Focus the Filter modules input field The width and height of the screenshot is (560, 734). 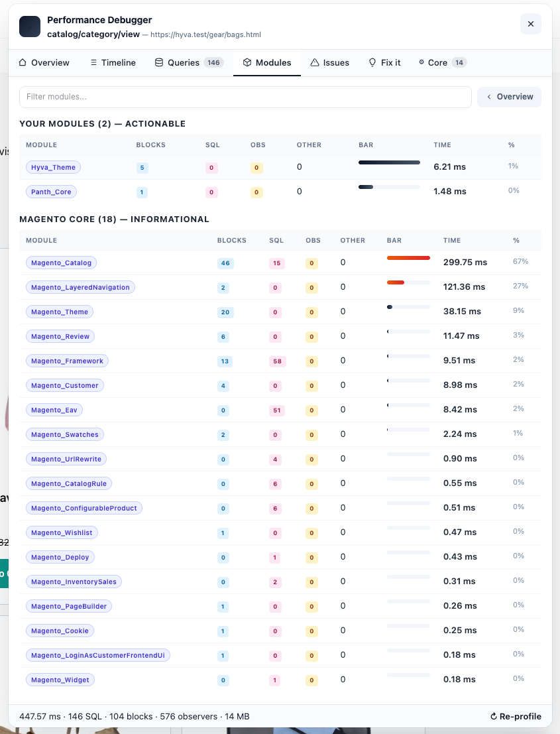click(245, 97)
